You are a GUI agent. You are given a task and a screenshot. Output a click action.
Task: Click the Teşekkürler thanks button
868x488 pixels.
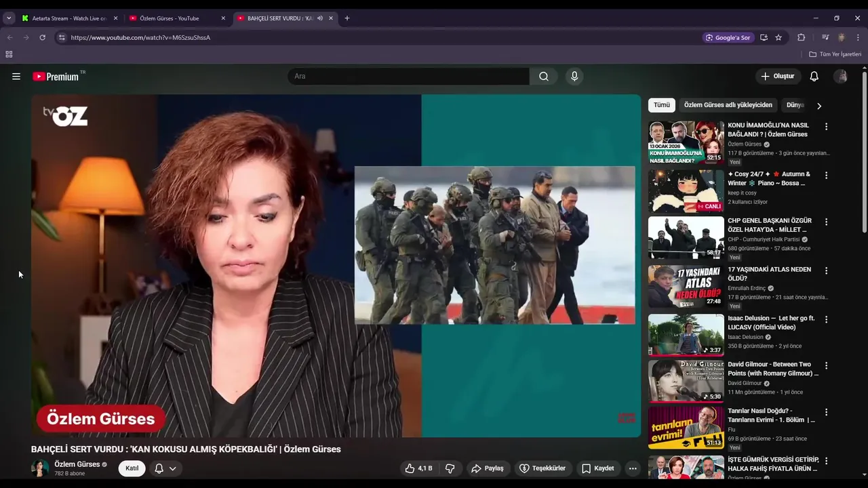(542, 468)
